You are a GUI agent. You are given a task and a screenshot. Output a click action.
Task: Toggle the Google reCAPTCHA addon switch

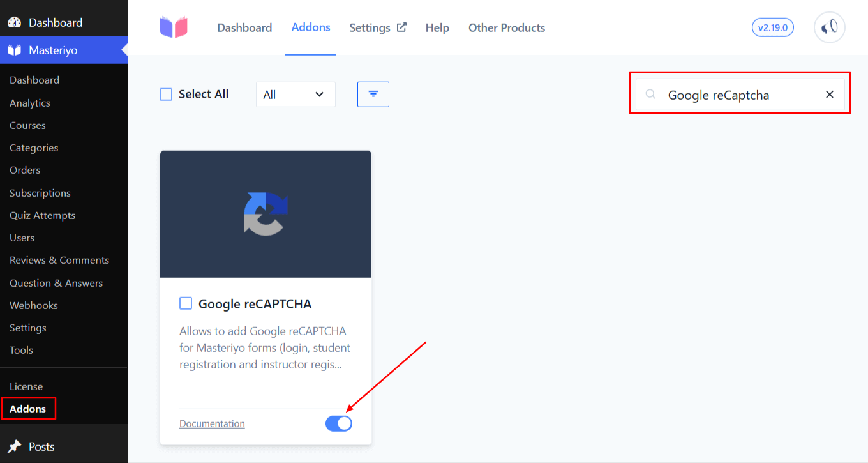pyautogui.click(x=339, y=423)
